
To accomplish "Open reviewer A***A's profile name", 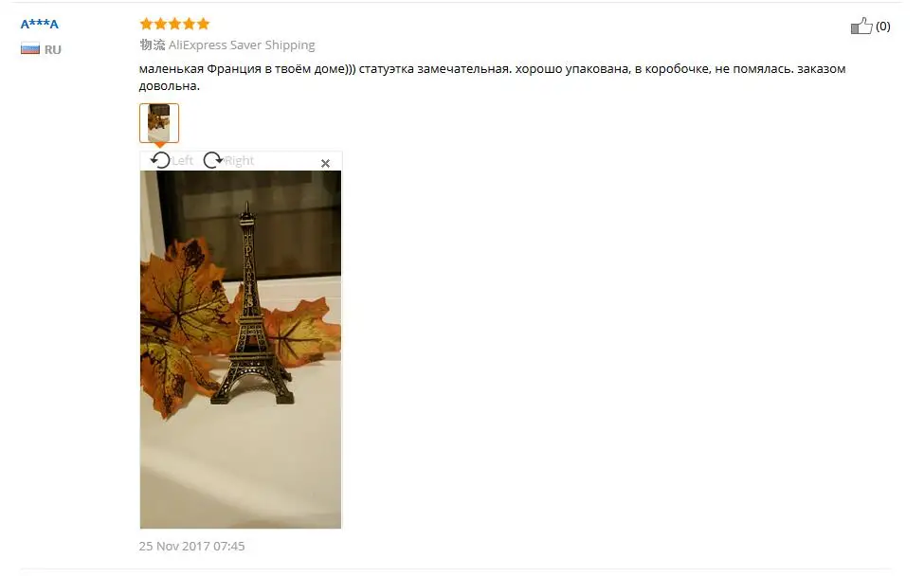I will click(40, 24).
